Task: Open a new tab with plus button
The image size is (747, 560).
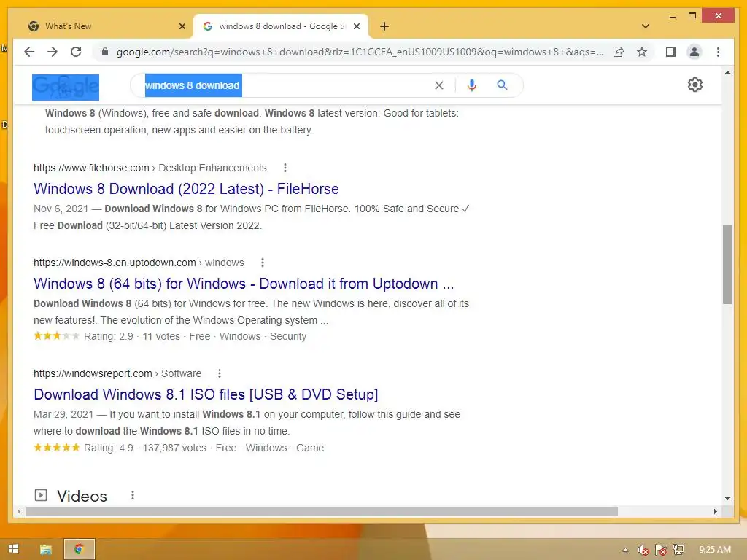Action: pyautogui.click(x=384, y=26)
